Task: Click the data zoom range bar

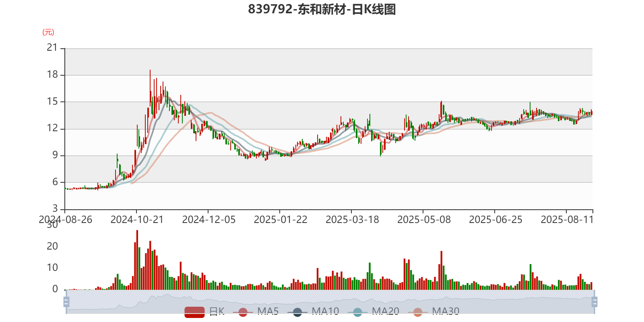Action: click(330, 302)
